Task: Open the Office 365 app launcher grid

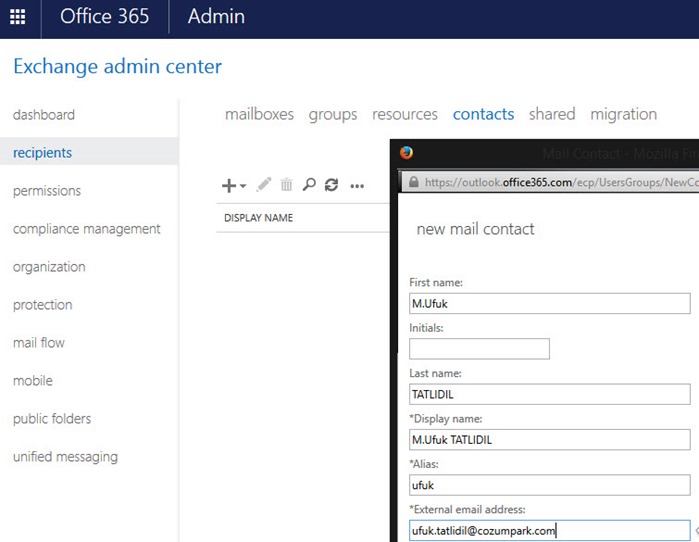Action: pos(18,17)
